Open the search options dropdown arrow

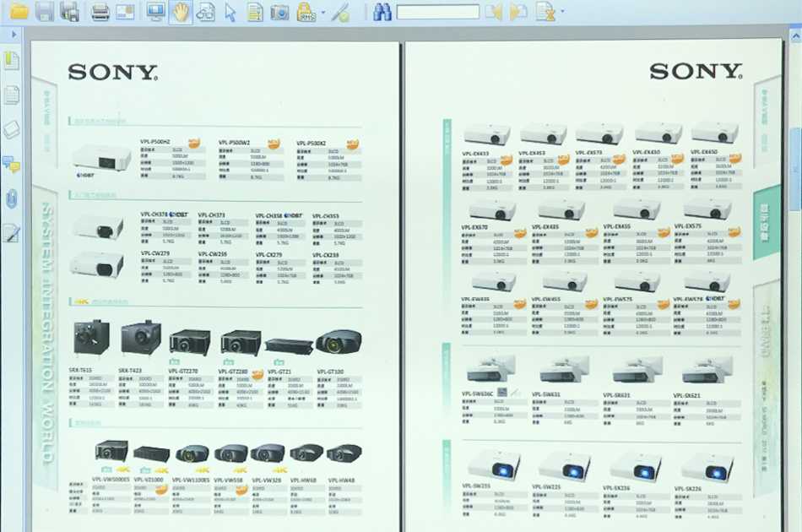(563, 13)
